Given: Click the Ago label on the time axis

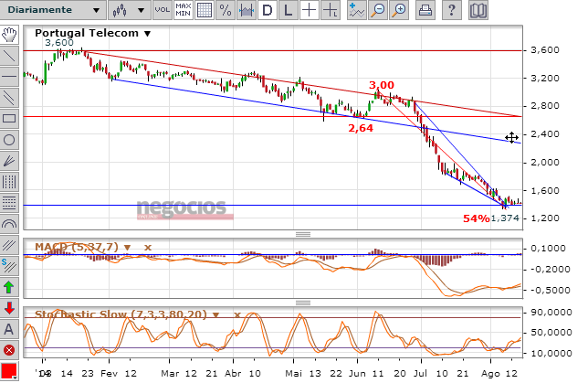Looking at the screenshot, I should point(490,374).
